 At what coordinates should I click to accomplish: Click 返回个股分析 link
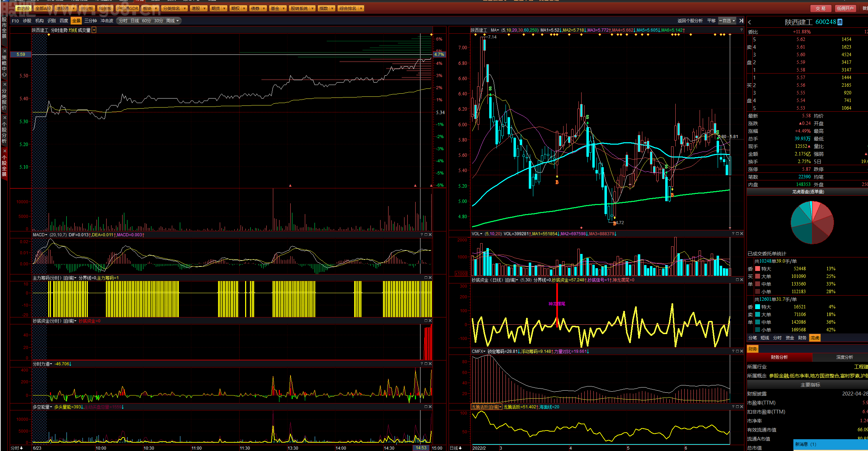(x=690, y=21)
